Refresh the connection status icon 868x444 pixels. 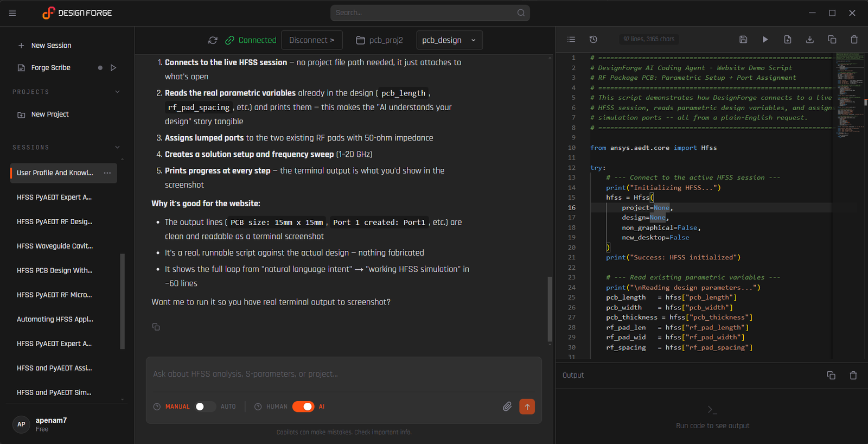point(213,40)
